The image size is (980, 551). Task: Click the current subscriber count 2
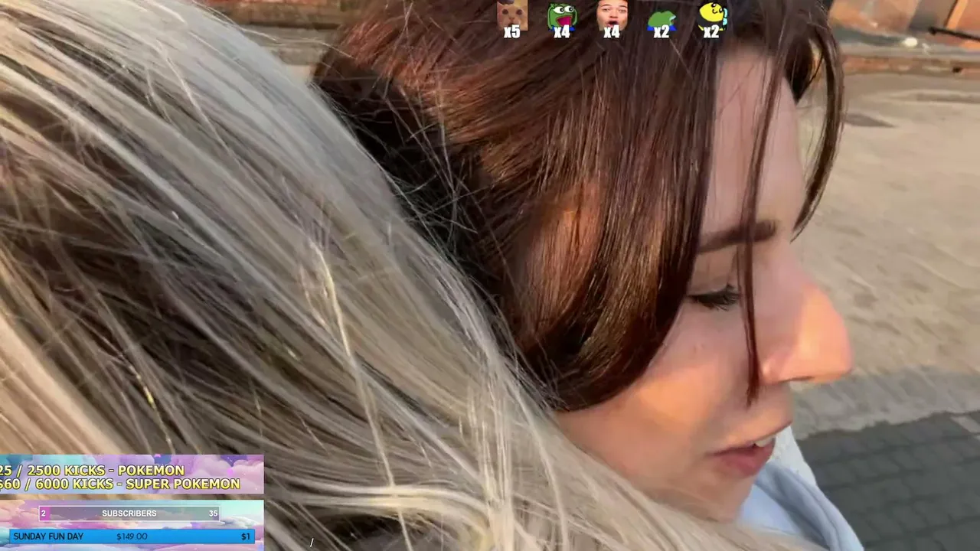pyautogui.click(x=44, y=514)
